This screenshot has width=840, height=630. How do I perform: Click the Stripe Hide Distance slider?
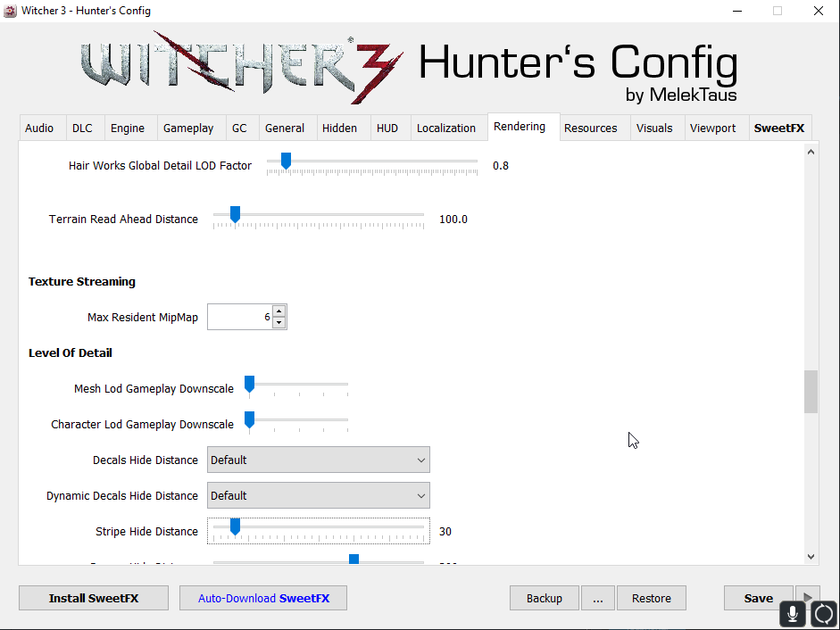click(x=318, y=531)
